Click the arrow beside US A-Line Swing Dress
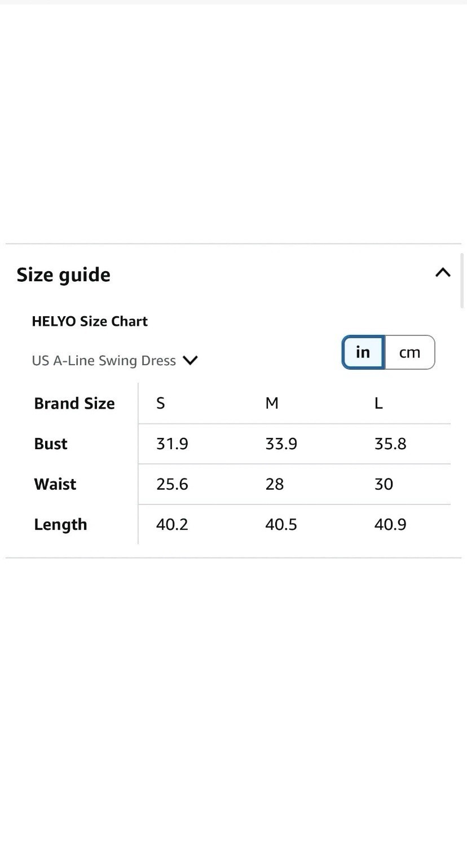Screen dimensions: 467x868 pyautogui.click(x=191, y=360)
